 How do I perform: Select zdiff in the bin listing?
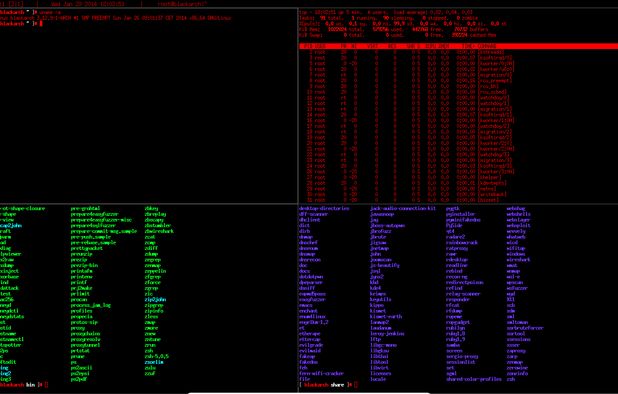pos(151,248)
